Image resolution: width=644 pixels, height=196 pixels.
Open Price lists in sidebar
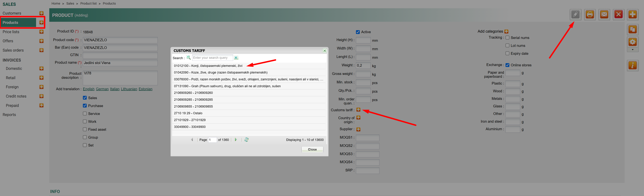(x=11, y=32)
